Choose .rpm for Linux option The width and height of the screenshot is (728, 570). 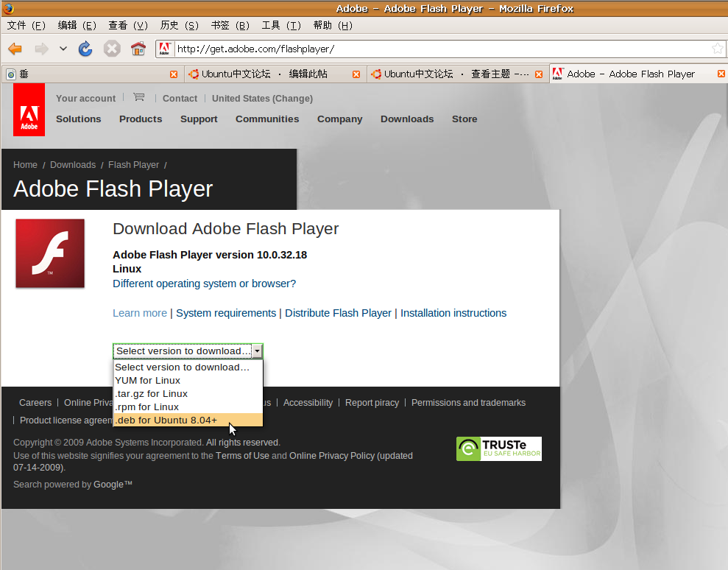coord(188,407)
